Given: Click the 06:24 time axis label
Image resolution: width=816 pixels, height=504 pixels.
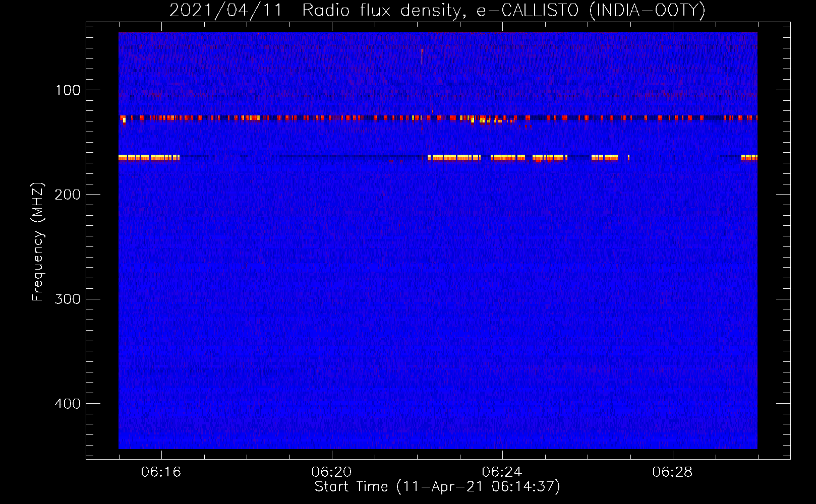Looking at the screenshot, I should pos(502,472).
